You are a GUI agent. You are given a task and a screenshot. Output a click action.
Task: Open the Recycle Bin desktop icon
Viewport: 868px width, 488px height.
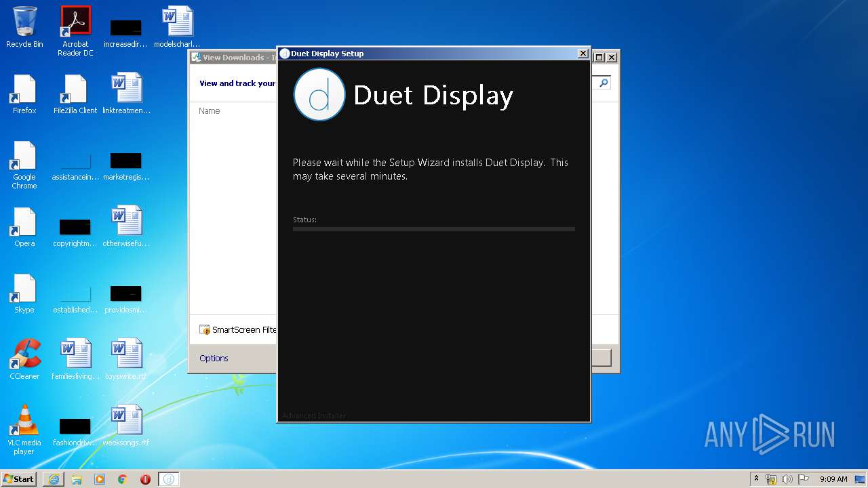(24, 27)
